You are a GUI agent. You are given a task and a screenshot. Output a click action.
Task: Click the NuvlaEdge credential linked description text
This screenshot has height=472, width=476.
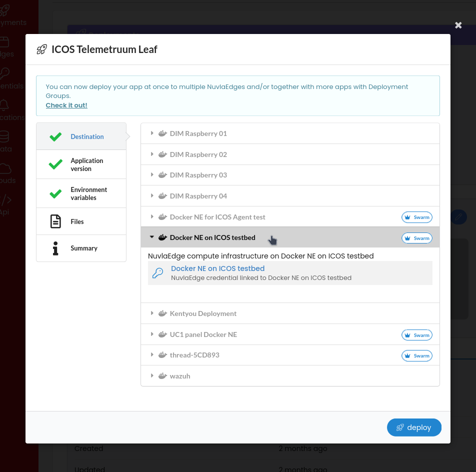point(261,277)
